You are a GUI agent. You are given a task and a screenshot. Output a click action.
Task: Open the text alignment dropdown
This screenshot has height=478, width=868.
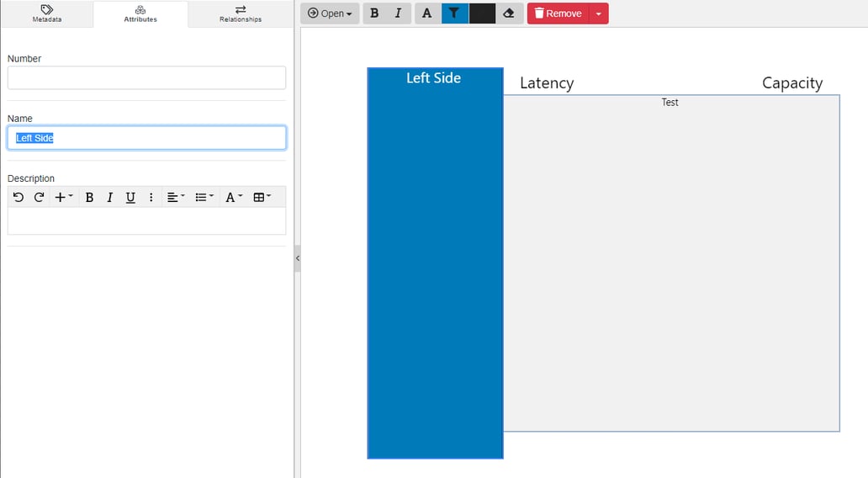point(175,197)
